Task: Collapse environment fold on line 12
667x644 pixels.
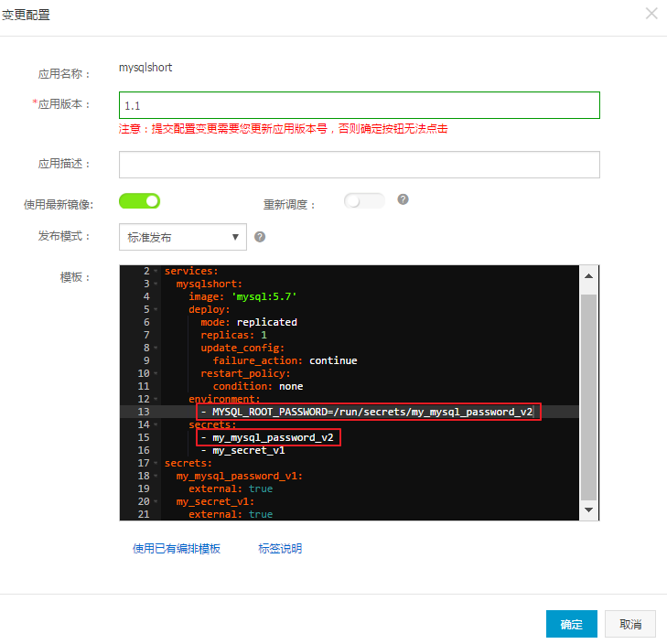Action: [x=156, y=399]
